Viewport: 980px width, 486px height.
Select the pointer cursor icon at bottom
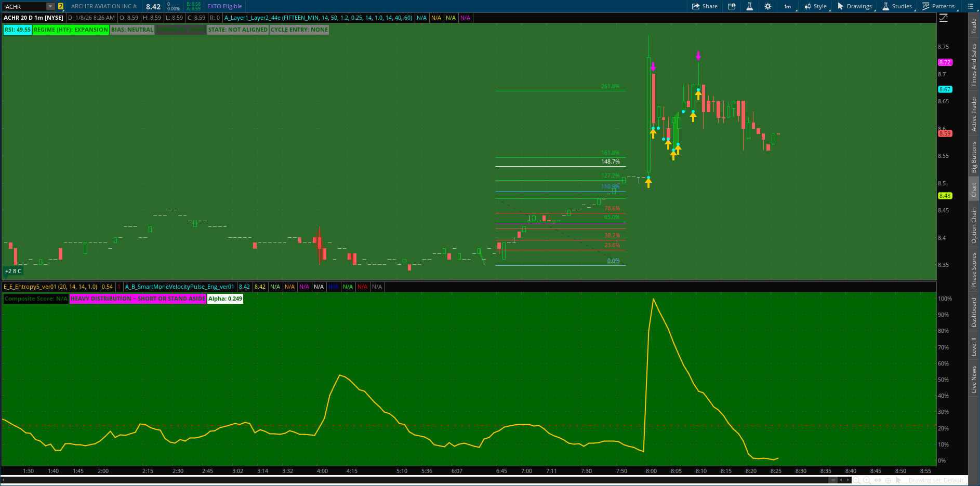[898, 480]
